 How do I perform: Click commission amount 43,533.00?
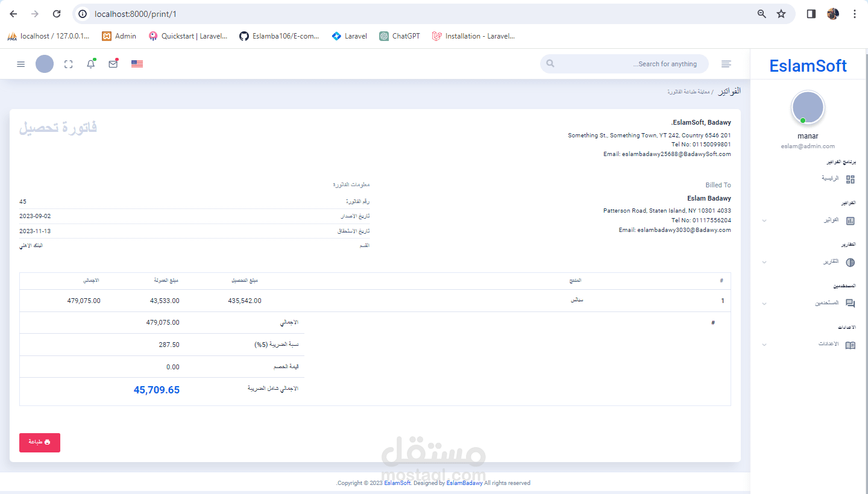click(x=165, y=301)
